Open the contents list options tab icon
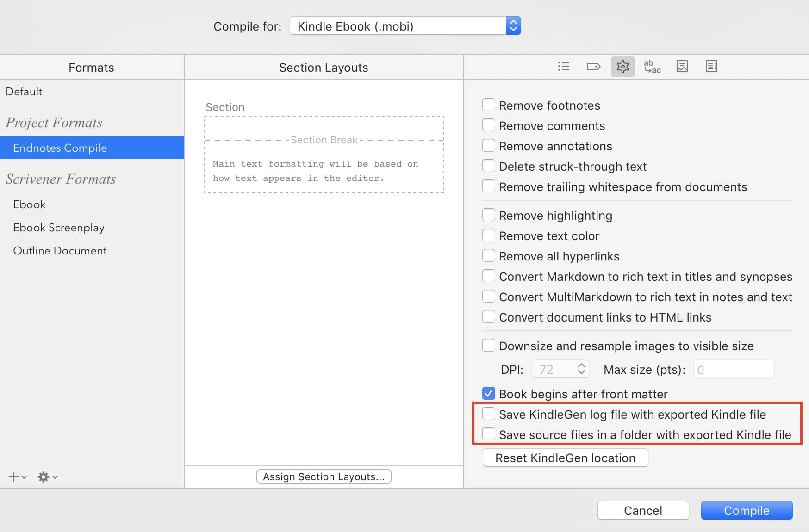The width and height of the screenshot is (809, 532). pyautogui.click(x=563, y=67)
